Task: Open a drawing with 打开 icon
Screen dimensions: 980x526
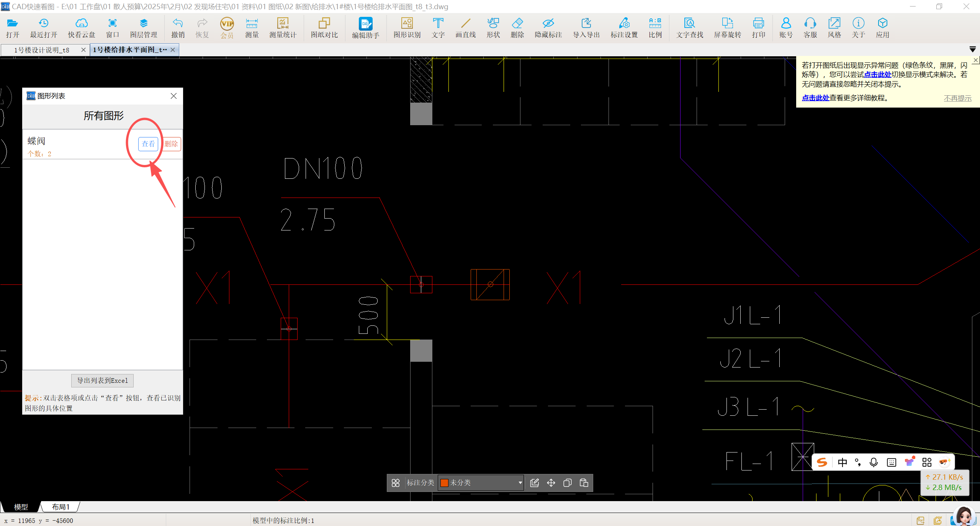Action: (x=13, y=28)
